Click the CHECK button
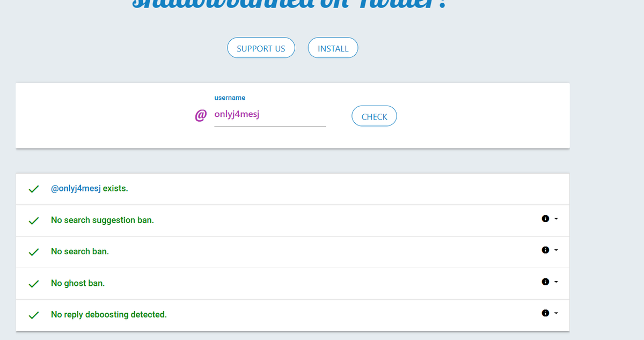This screenshot has height=340, width=644. point(374,116)
